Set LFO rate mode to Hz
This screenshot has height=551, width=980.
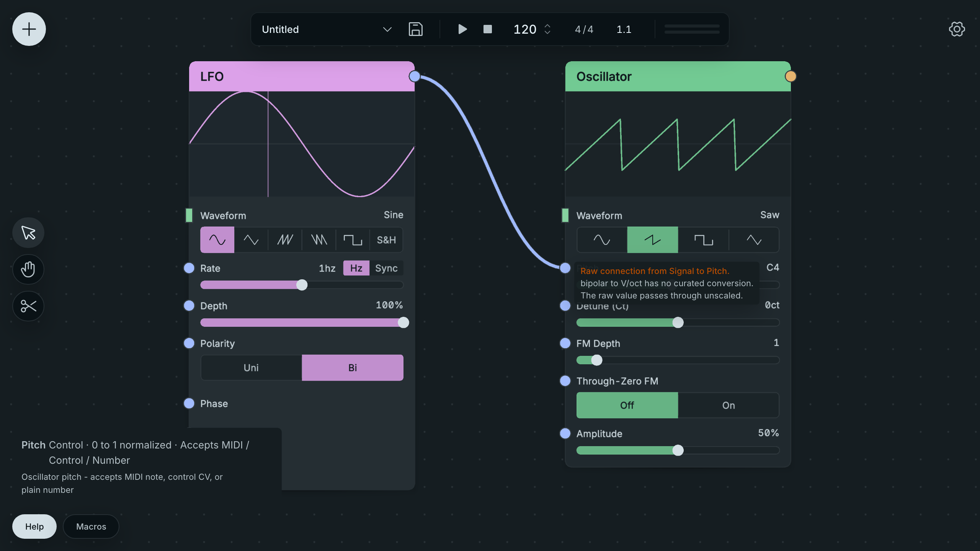click(x=356, y=268)
